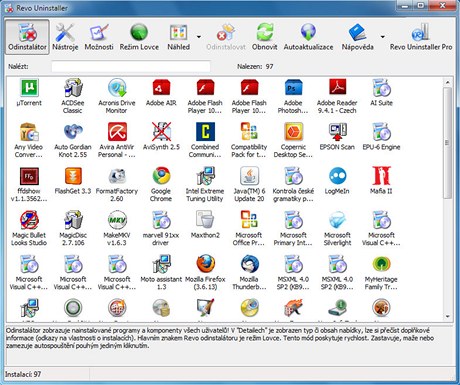This screenshot has width=460, height=385.
Task: Select Combined Community icon
Action: (205, 131)
